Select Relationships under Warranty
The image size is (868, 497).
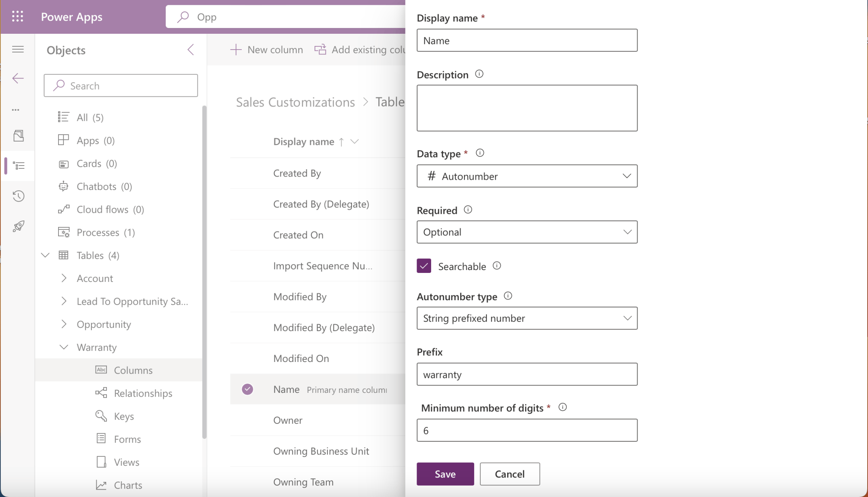[x=143, y=393]
